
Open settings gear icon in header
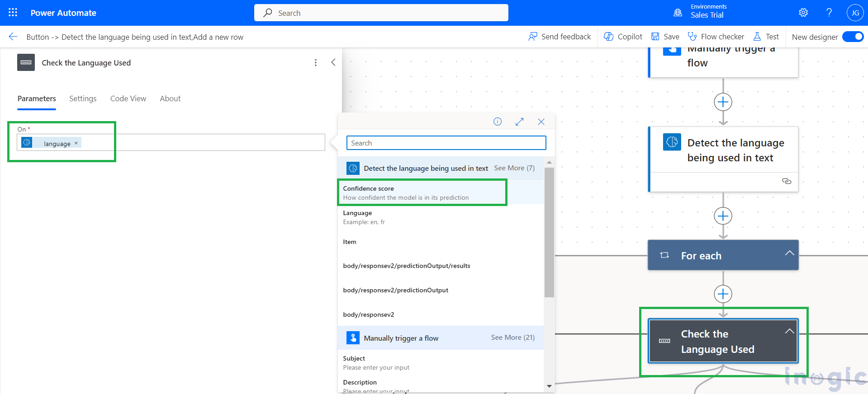point(803,13)
